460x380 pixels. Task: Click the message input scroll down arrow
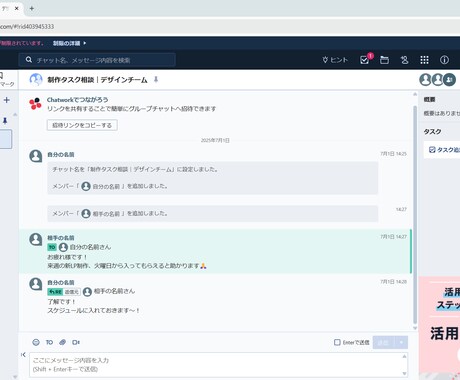[x=405, y=374]
